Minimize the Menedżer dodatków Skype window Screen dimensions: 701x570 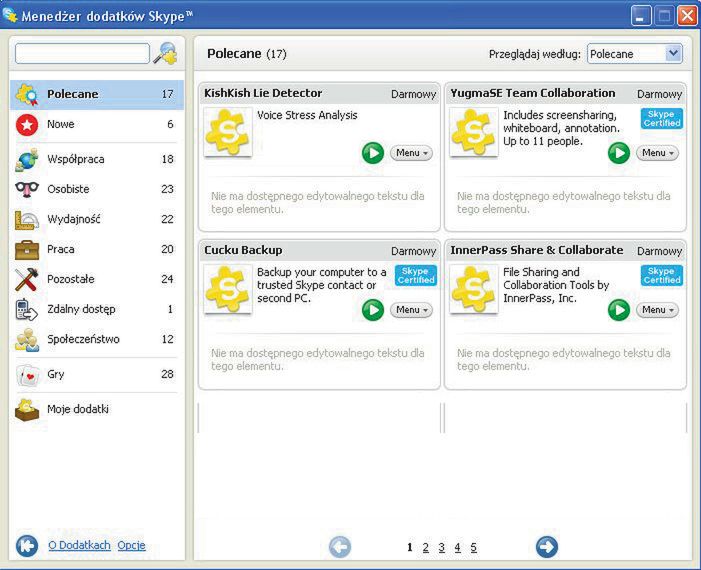(x=641, y=16)
